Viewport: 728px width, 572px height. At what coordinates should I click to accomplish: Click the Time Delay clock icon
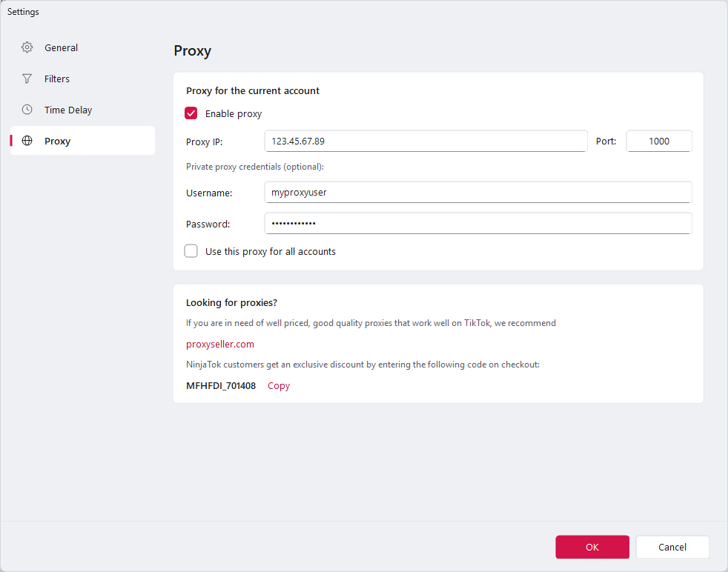(27, 110)
